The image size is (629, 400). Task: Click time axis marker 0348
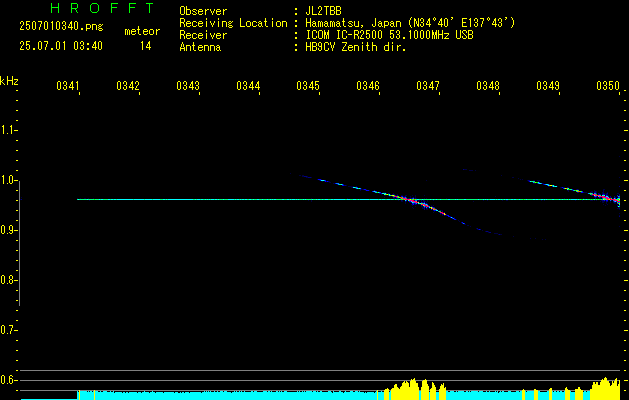[x=488, y=86]
